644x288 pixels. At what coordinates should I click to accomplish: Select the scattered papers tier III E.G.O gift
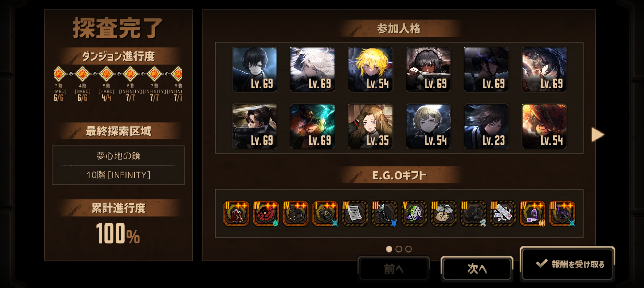(x=503, y=213)
